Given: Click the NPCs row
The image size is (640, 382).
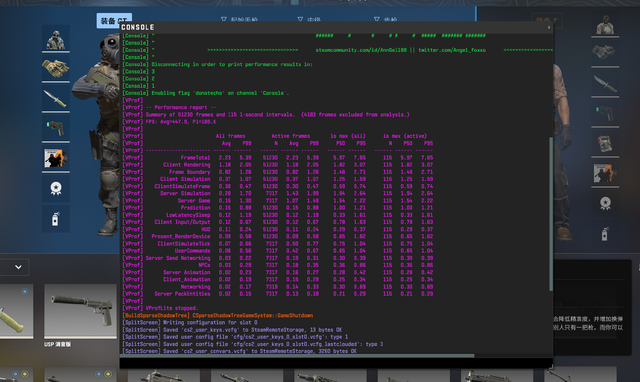Looking at the screenshot, I should coord(278,265).
